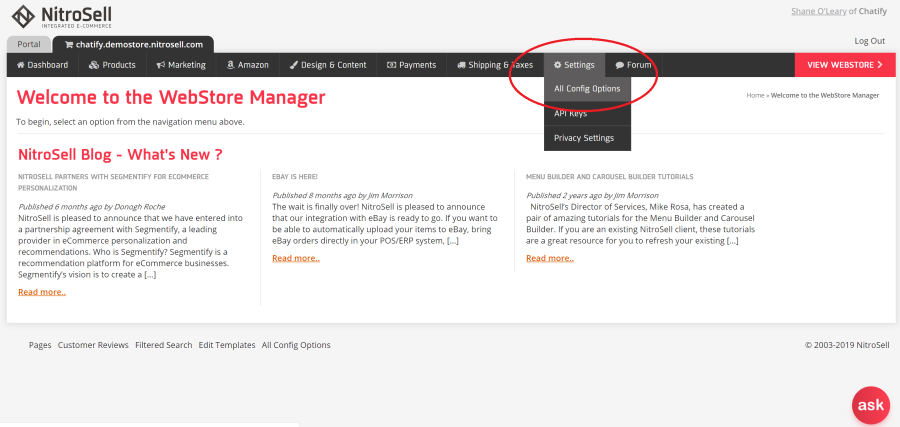Click the Payments money icon
900x427 pixels.
pos(391,65)
